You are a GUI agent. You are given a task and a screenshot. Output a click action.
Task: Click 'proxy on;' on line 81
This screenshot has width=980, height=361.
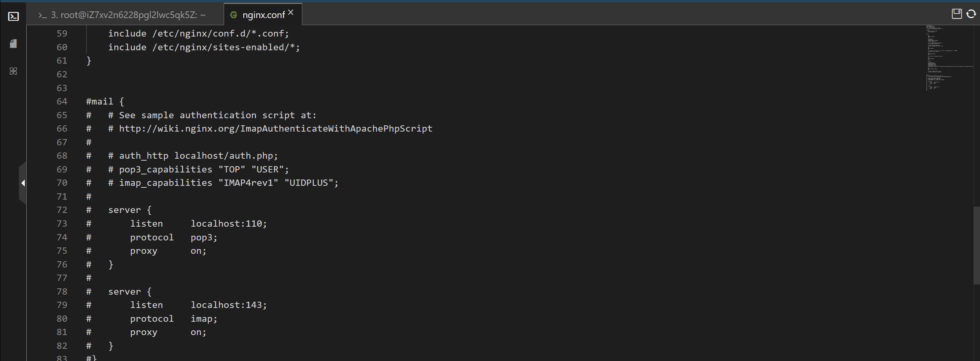tap(168, 332)
